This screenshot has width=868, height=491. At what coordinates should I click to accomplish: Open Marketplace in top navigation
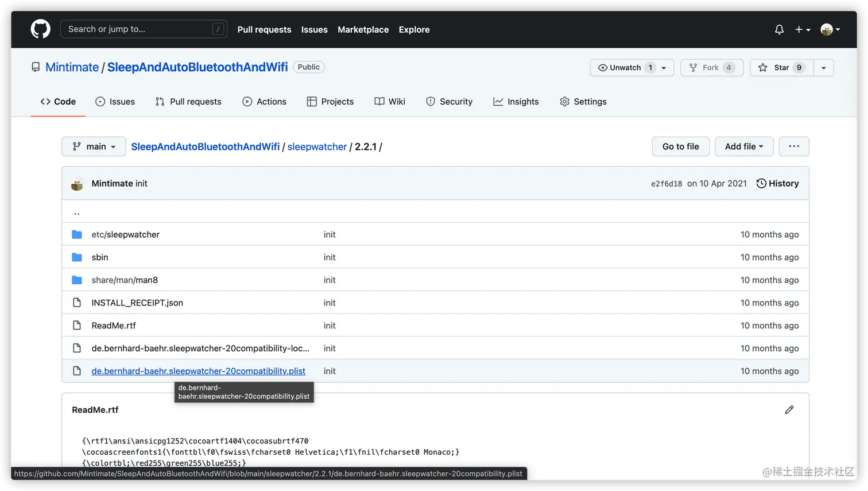(x=363, y=29)
